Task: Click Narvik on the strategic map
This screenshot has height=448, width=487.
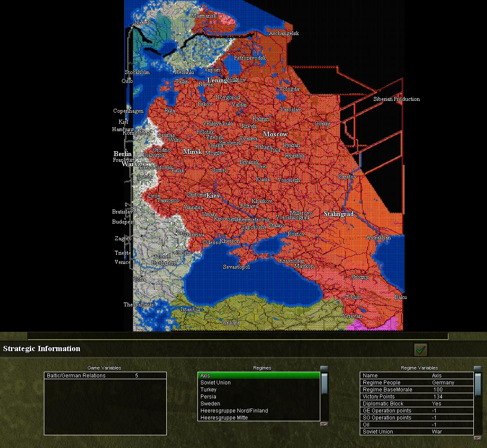Action: 143,23
